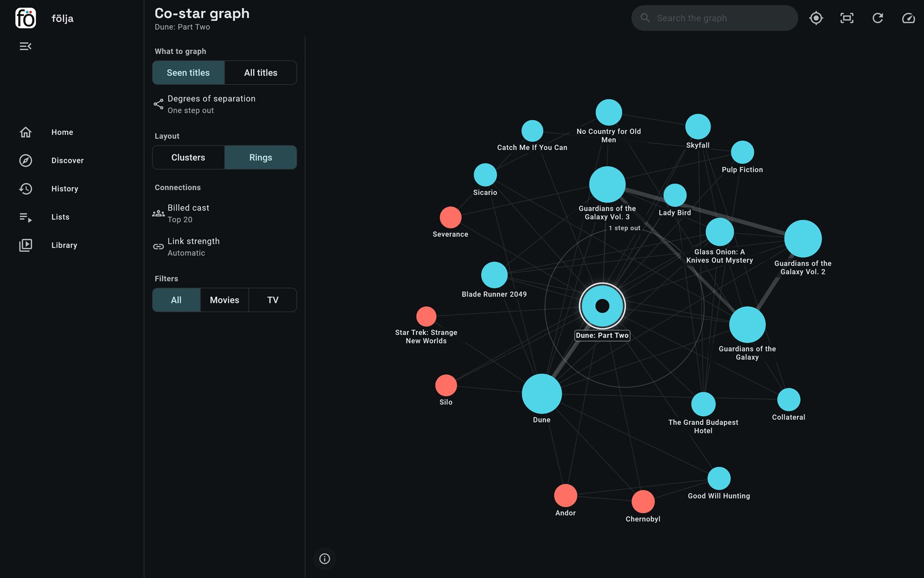Click the info icon below graph
Viewport: 924px width, 578px height.
pos(324,558)
